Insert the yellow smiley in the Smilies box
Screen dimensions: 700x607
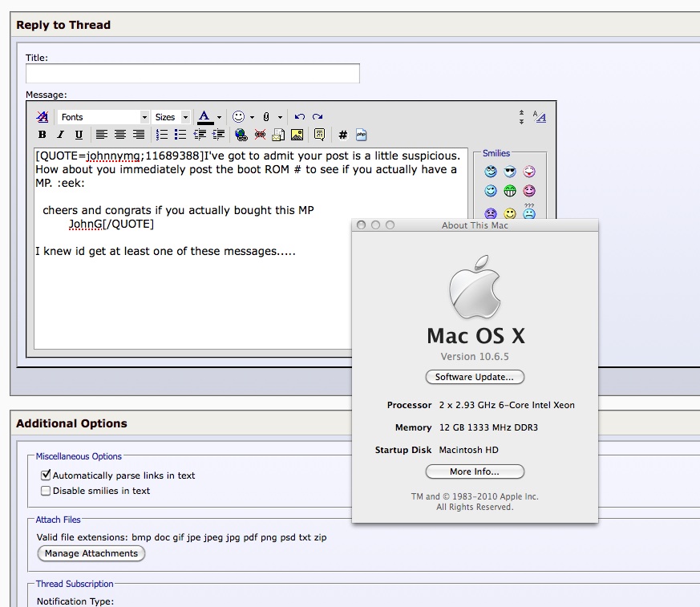click(510, 213)
